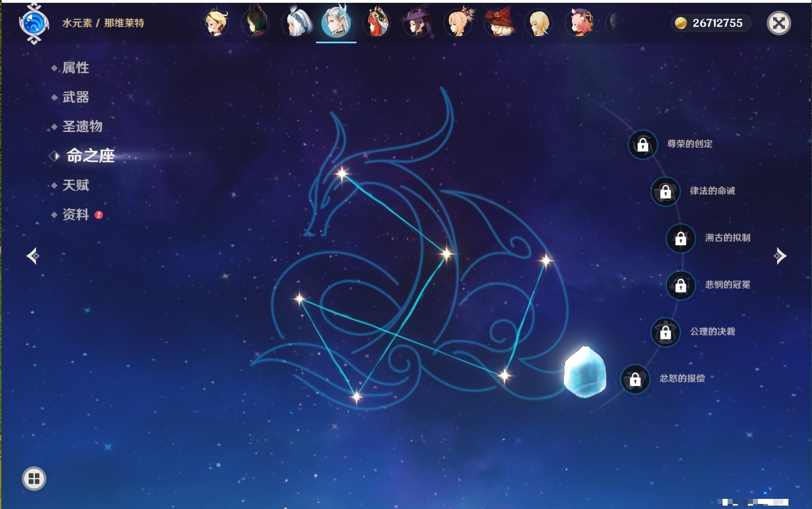Close the character screen with X
The image size is (812, 509).
tap(779, 23)
